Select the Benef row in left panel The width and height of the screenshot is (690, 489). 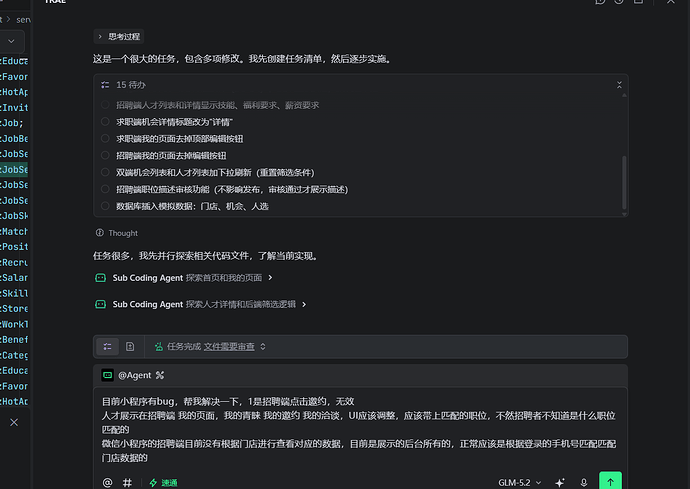click(14, 339)
